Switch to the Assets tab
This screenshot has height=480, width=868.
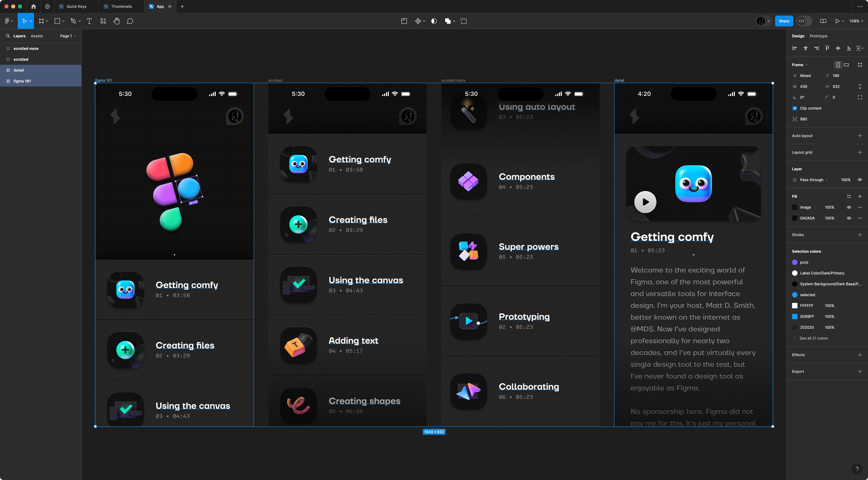(37, 36)
